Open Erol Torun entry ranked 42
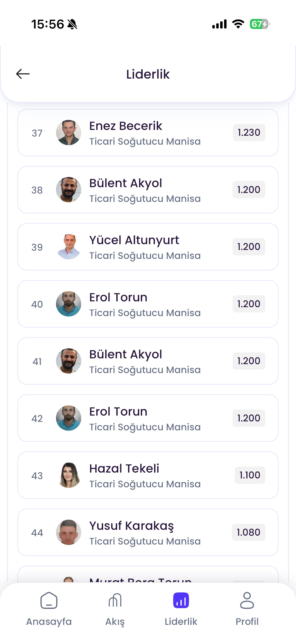The image size is (296, 644). tap(148, 418)
